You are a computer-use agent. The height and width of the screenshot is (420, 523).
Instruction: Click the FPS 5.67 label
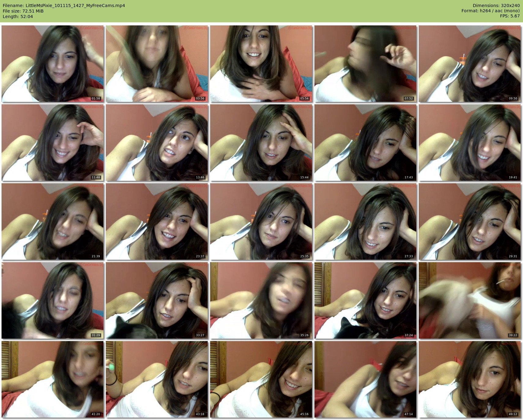click(x=510, y=16)
